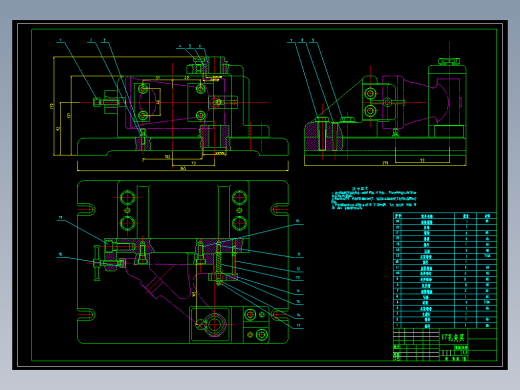Click the yellow overall width dimension under the front view

pos(183,168)
